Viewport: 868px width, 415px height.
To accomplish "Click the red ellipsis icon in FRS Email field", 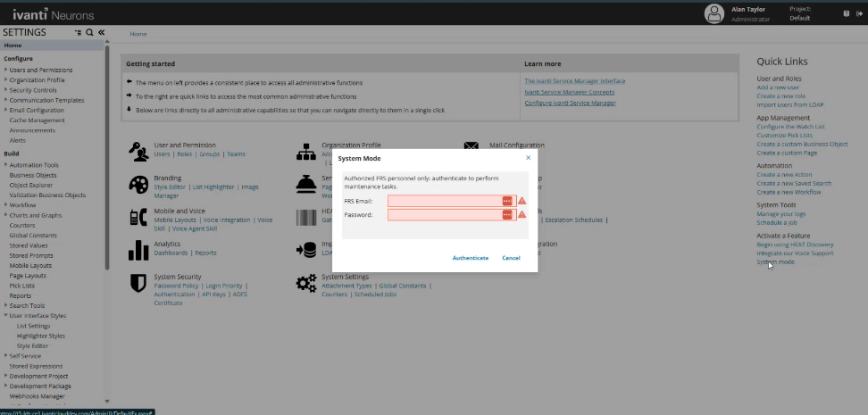I will pyautogui.click(x=507, y=201).
